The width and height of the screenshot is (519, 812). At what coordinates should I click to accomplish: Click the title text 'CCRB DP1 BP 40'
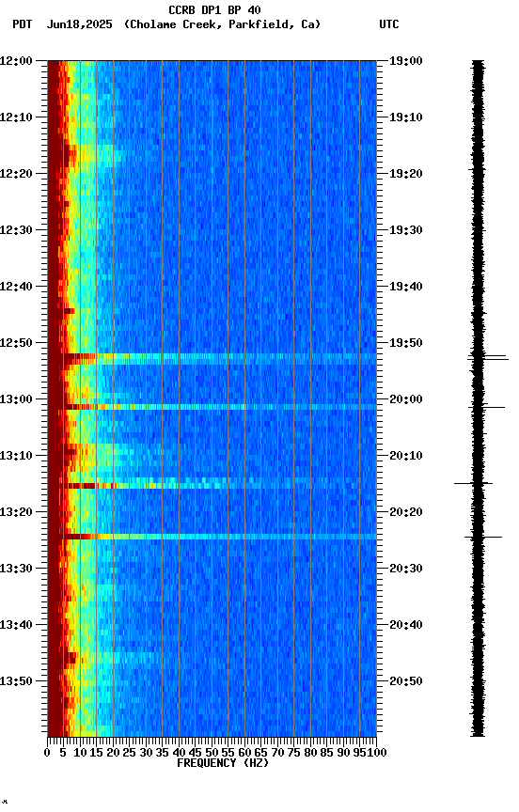tap(214, 9)
